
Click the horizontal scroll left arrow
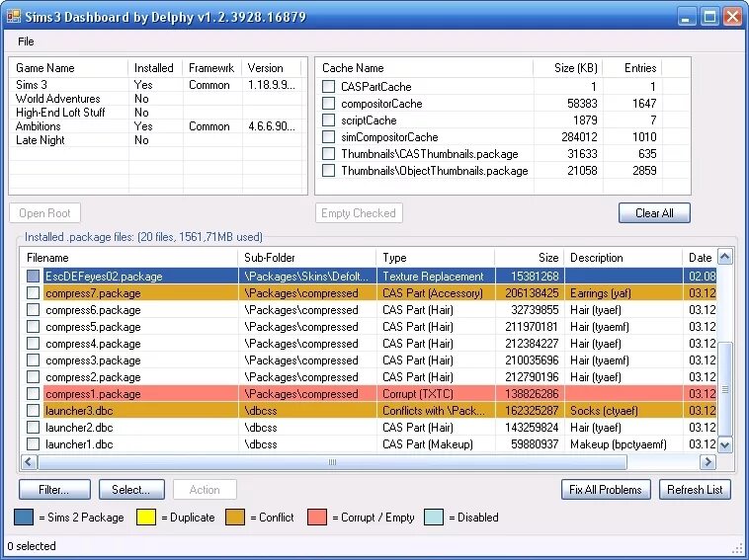(29, 461)
